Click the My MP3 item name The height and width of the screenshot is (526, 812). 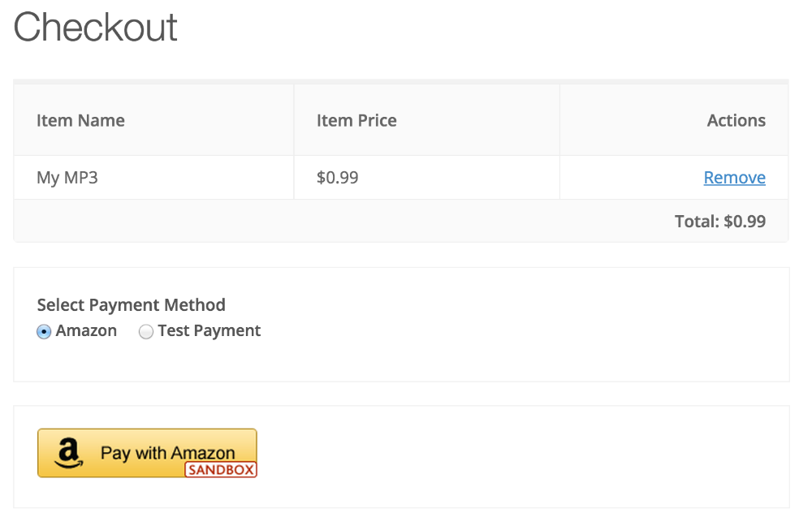67,177
